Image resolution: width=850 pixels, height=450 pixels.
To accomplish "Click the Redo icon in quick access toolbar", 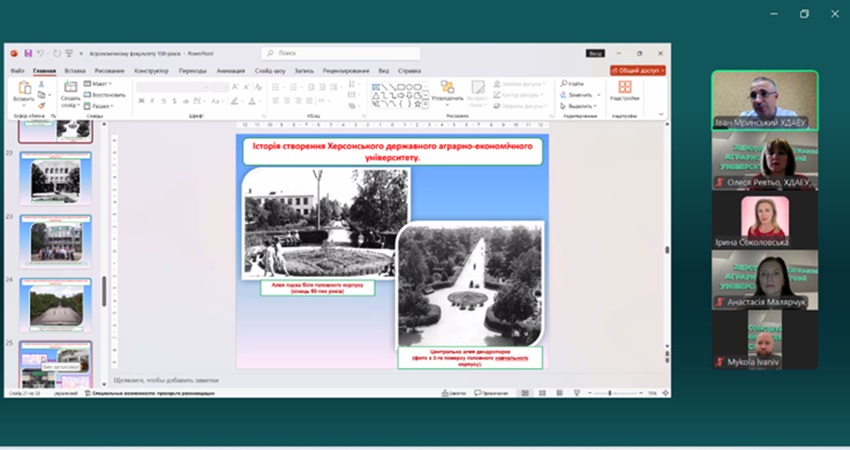I will click(56, 53).
